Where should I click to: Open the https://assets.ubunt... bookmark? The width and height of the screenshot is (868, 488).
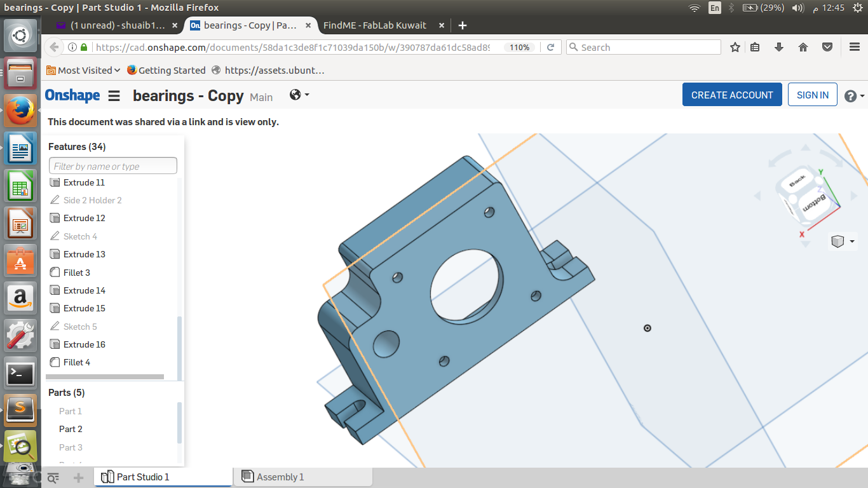click(268, 71)
